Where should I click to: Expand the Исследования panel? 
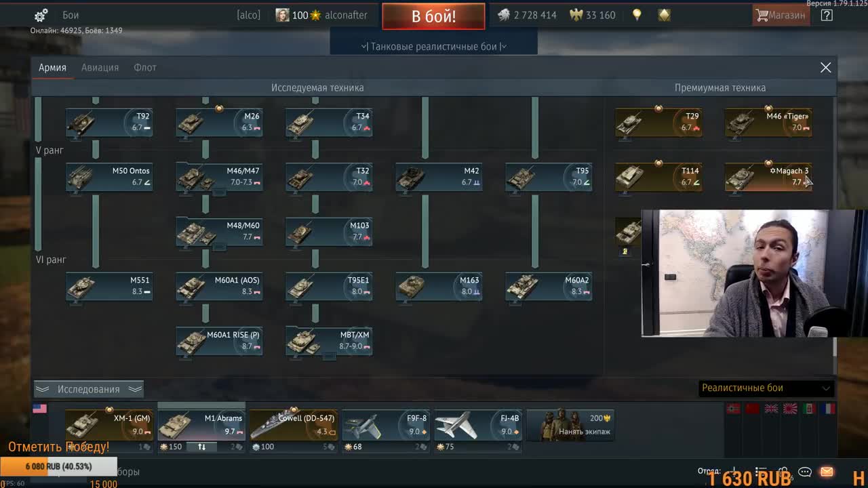(88, 389)
